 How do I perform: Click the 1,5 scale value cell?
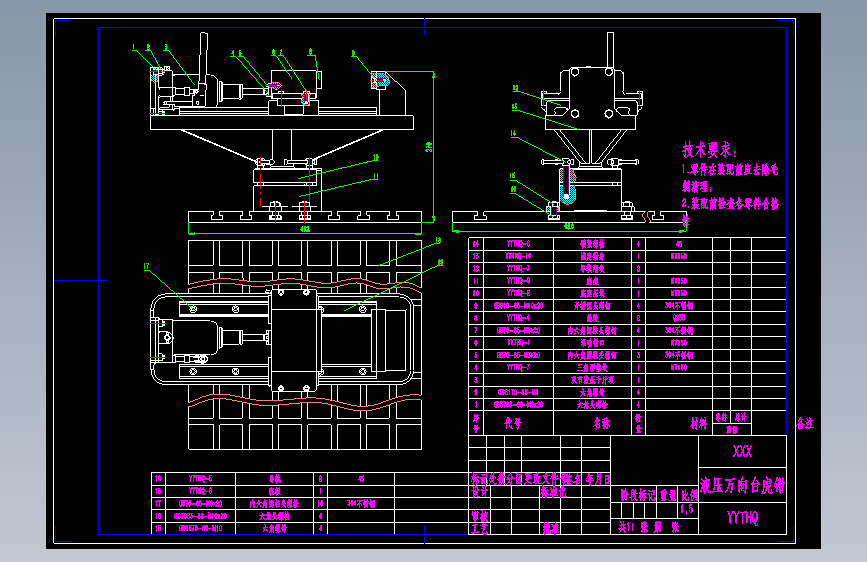tap(687, 509)
